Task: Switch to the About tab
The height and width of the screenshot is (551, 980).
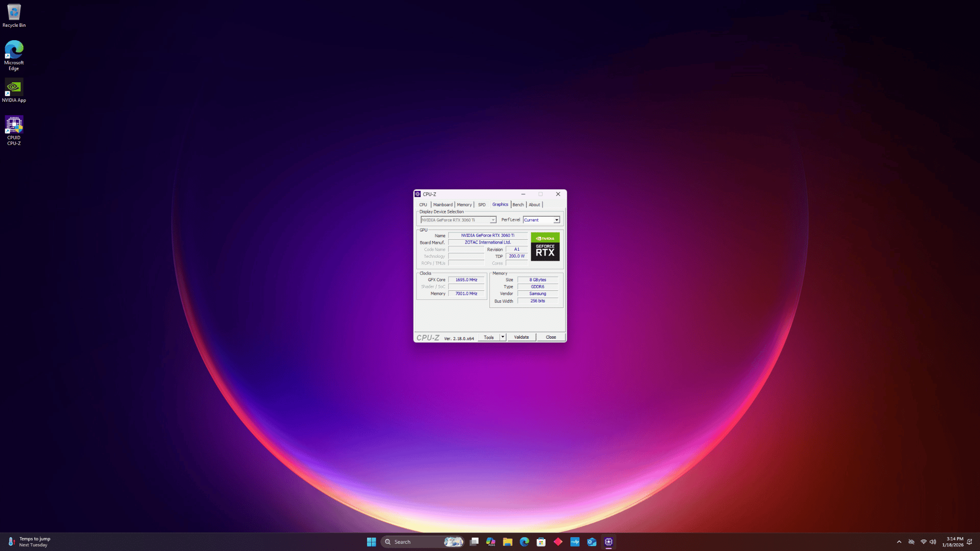Action: (535, 205)
